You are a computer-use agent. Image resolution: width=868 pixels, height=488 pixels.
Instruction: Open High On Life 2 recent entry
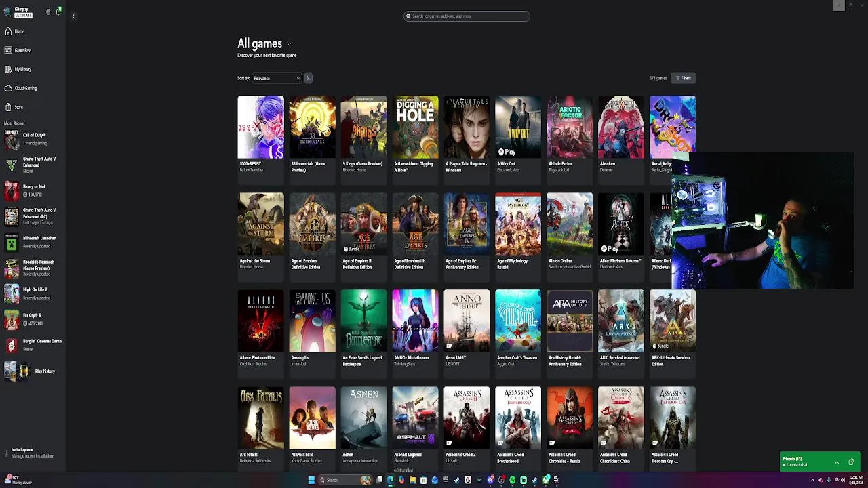point(33,293)
